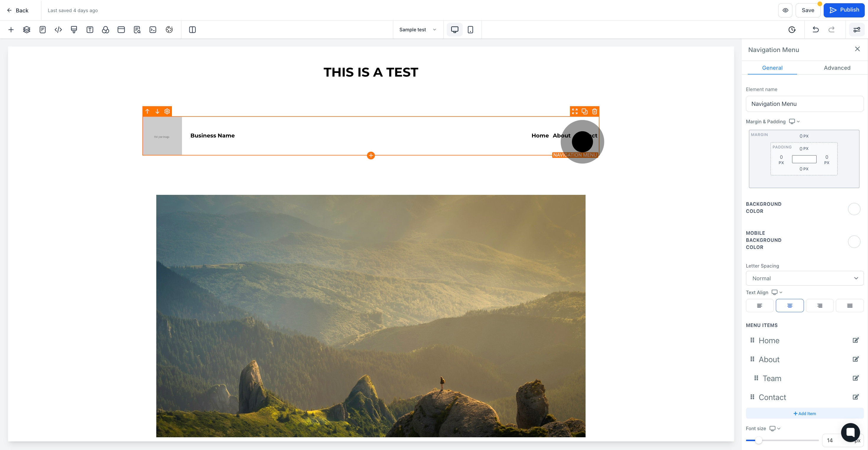
Task: Click the terminal prompt icon in toolbar
Action: click(x=153, y=30)
